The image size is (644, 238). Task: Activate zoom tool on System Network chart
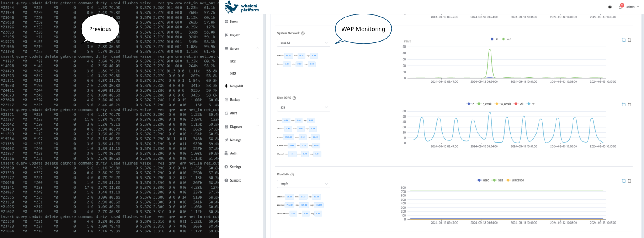[x=624, y=40]
